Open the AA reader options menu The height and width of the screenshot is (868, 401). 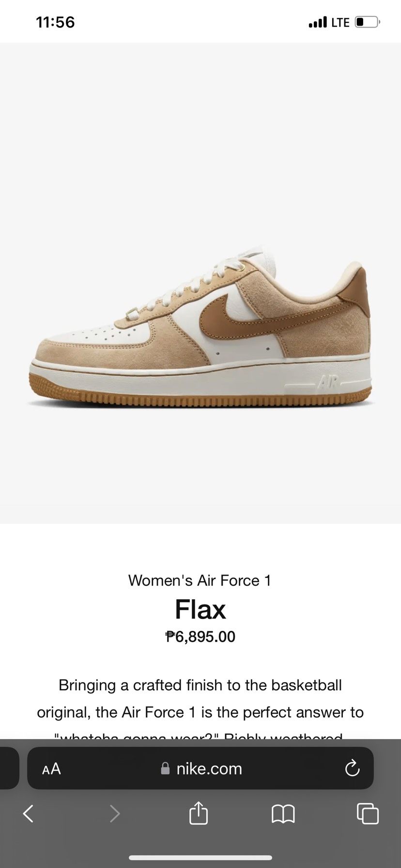[x=51, y=769]
